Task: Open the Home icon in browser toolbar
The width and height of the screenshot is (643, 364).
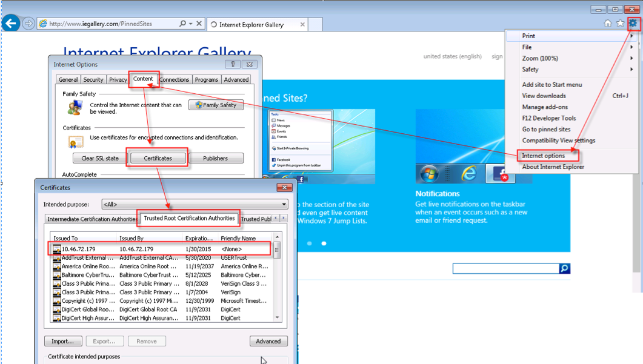Action: [x=608, y=24]
